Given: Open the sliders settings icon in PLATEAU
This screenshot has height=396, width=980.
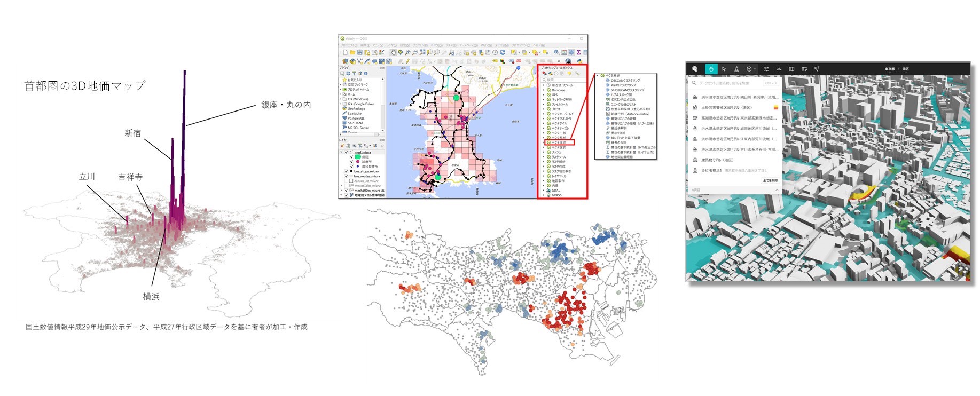Looking at the screenshot, I should pos(766,69).
